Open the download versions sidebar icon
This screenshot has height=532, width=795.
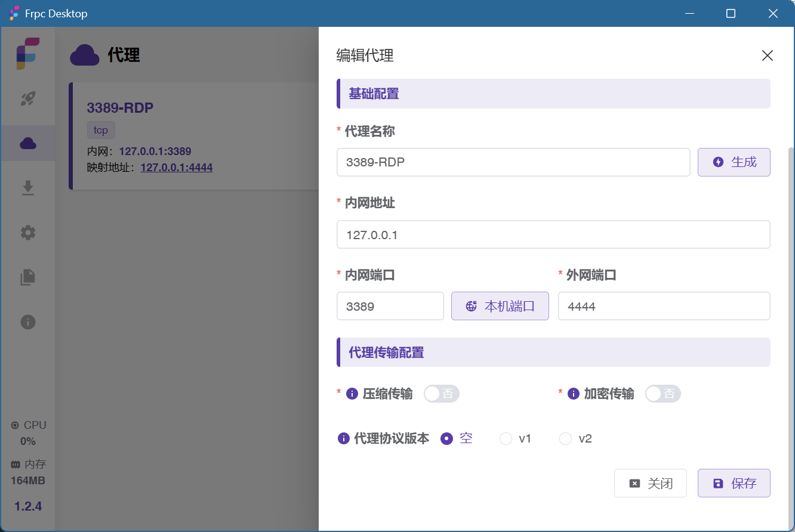coord(28,188)
